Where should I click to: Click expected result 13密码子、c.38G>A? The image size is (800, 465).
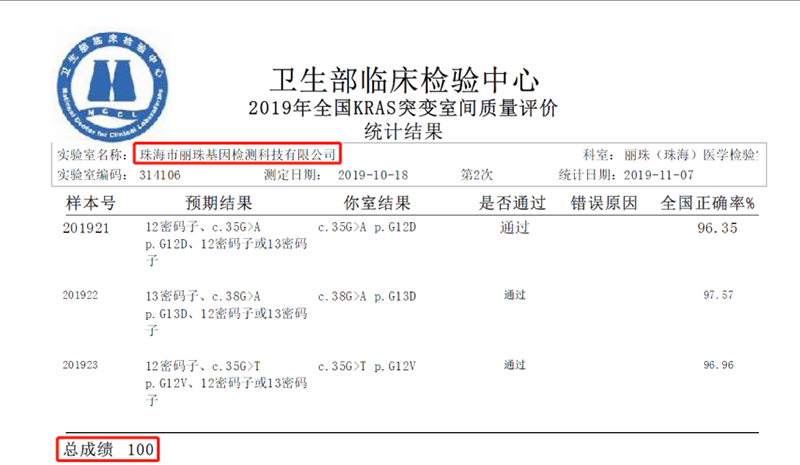click(x=203, y=296)
